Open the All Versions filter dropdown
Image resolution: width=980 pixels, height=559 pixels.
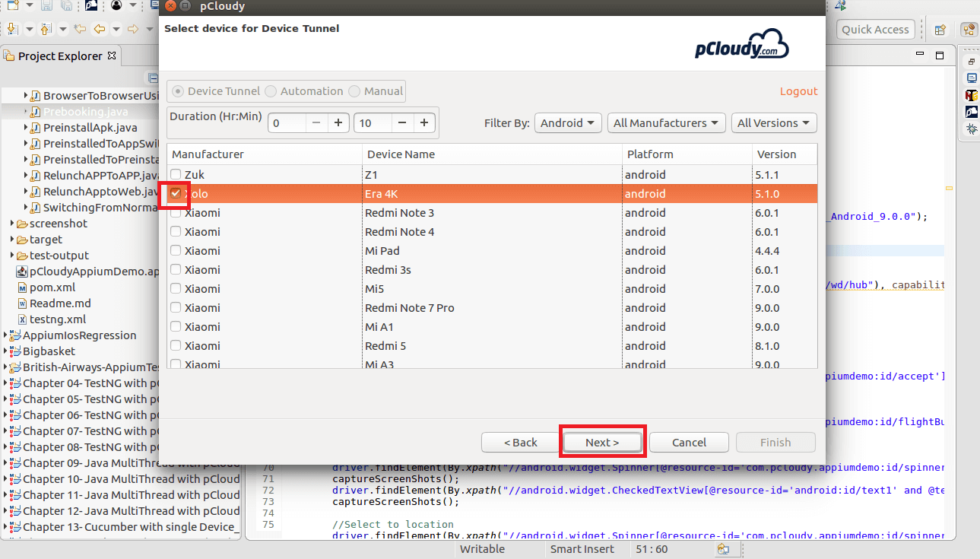coord(774,123)
